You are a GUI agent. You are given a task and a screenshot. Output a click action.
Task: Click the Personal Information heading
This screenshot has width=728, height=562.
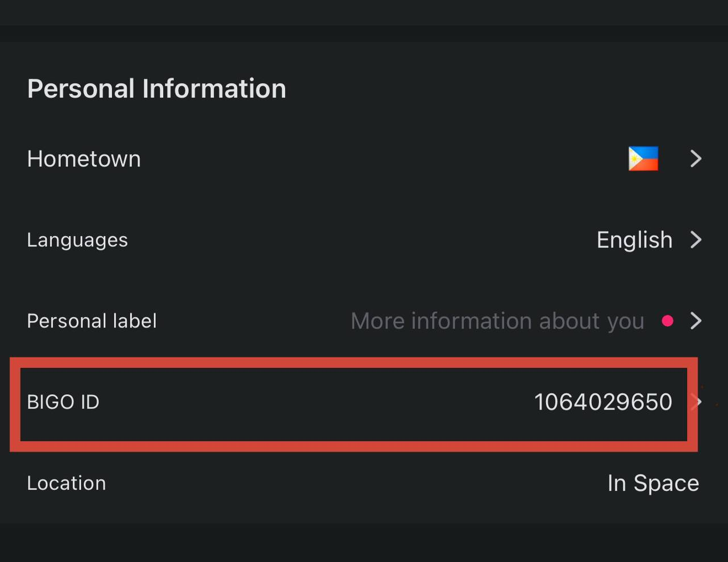tap(156, 89)
